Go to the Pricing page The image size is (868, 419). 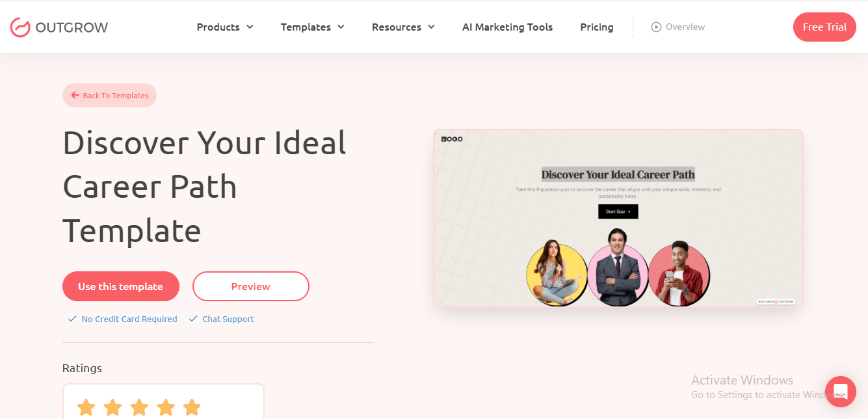pos(596,27)
